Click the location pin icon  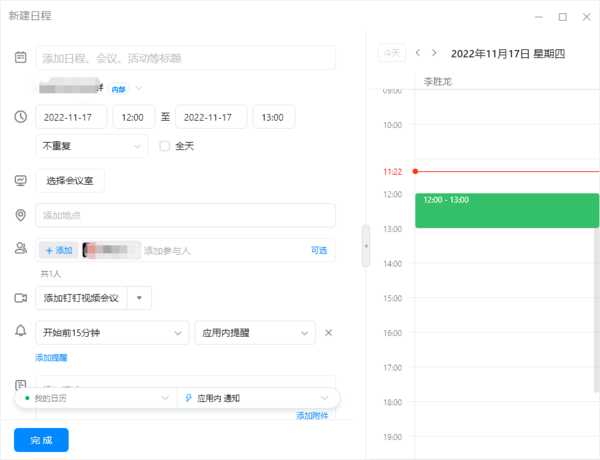(x=20, y=215)
